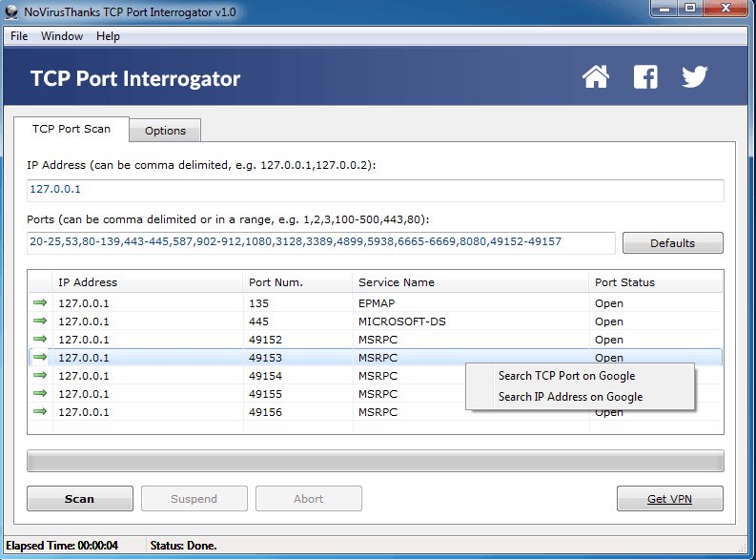Click the Suspend button
The image size is (756, 560).
coord(194,498)
